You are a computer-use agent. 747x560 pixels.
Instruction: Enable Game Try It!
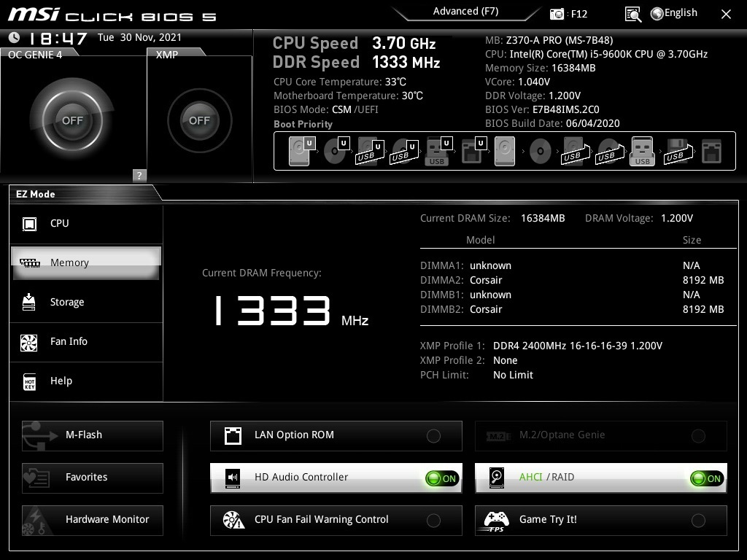(601, 520)
